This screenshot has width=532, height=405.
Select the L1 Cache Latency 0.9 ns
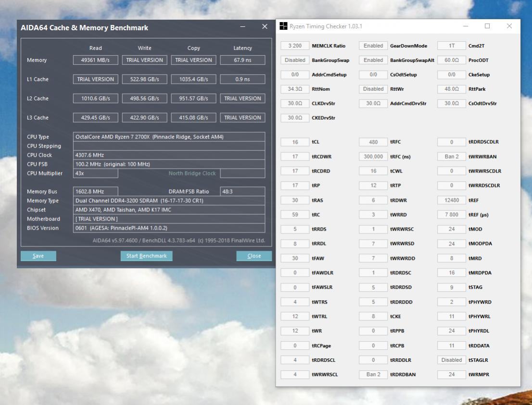coord(242,79)
